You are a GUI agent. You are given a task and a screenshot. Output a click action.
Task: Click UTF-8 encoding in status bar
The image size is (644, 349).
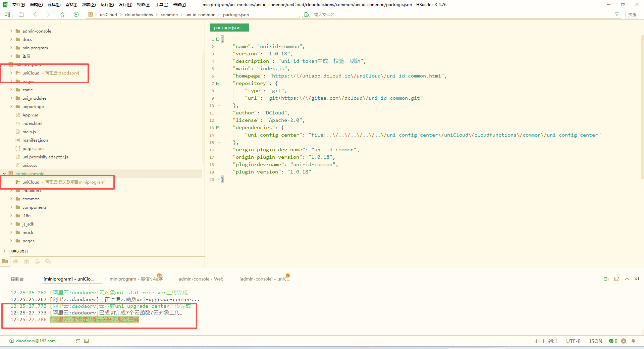tap(573, 341)
